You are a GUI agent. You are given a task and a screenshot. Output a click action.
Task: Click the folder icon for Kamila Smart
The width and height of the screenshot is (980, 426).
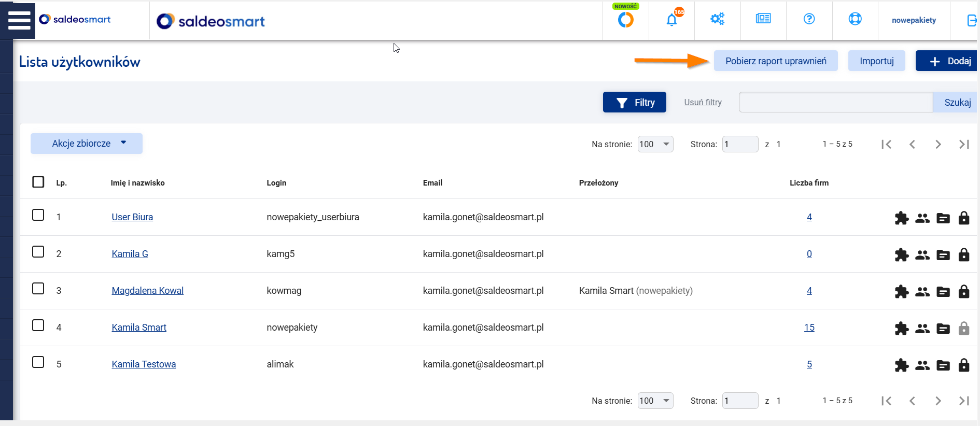(943, 329)
